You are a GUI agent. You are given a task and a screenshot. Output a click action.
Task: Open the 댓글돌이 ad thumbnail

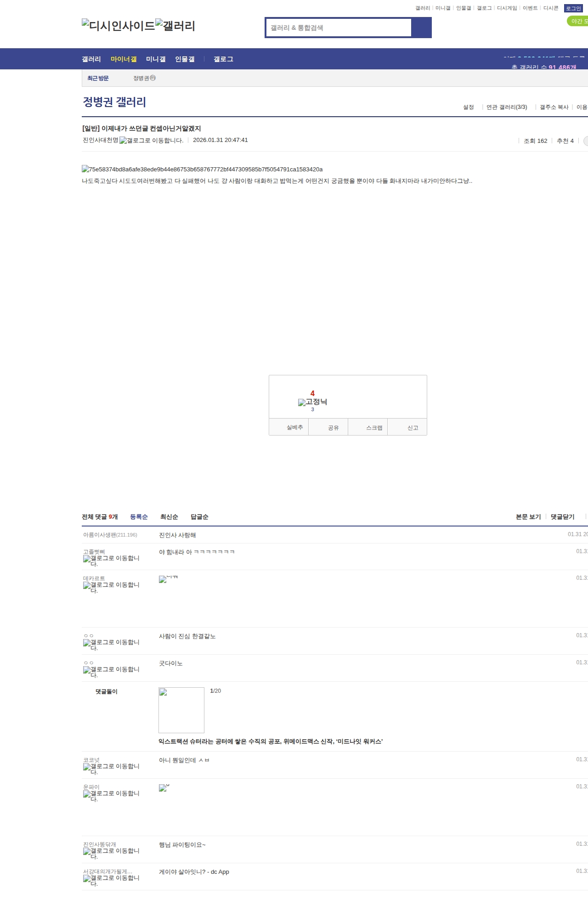[x=181, y=710]
